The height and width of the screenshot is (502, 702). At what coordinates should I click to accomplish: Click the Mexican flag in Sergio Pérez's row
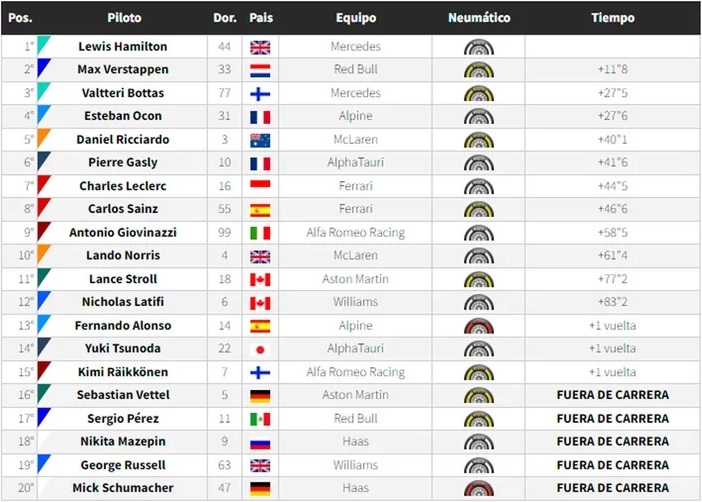[x=260, y=419]
